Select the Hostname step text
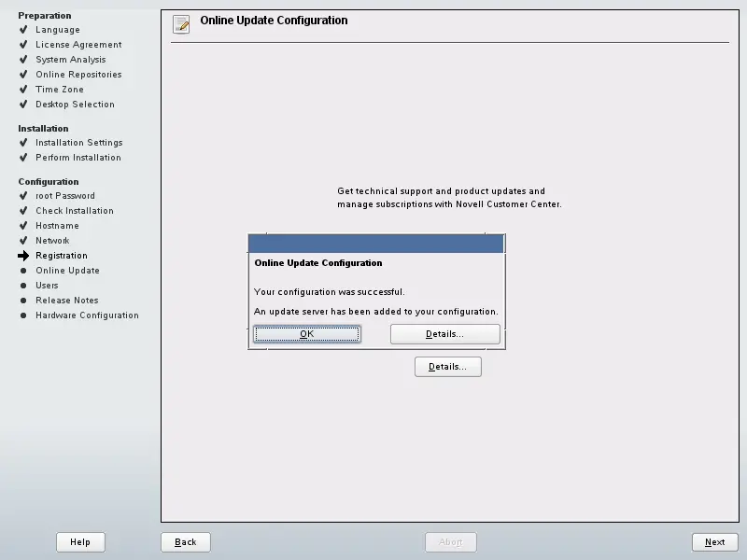 57,225
